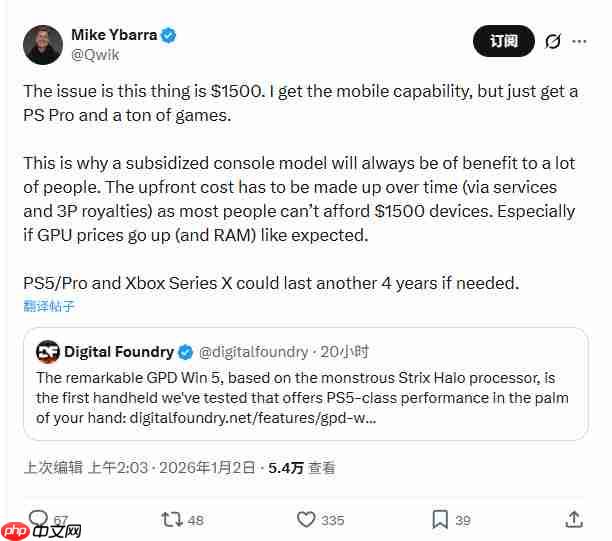Click the reply speech bubble icon
This screenshot has height=541, width=612.
coord(38,519)
